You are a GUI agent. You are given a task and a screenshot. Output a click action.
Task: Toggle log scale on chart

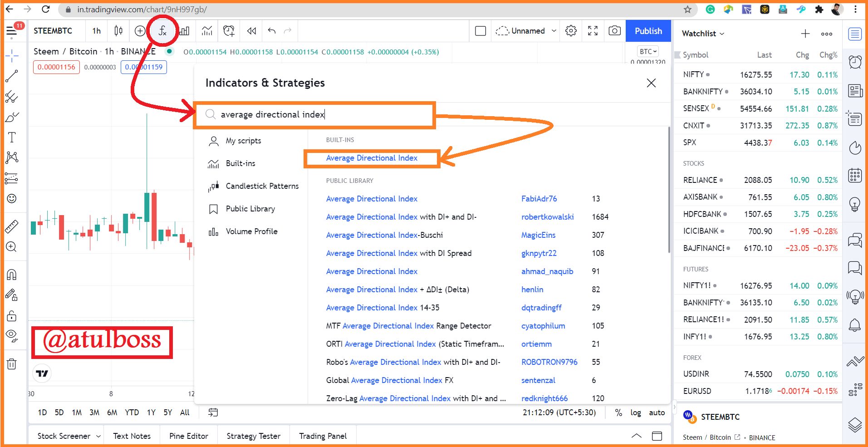[x=636, y=413]
